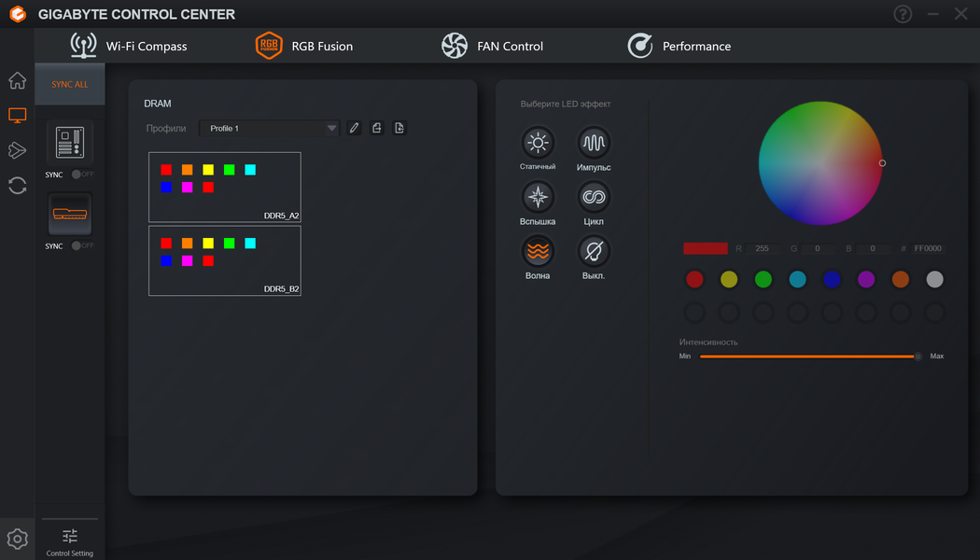Choose the Импульс LED effect
Screen dimensions: 980x560
pos(594,143)
